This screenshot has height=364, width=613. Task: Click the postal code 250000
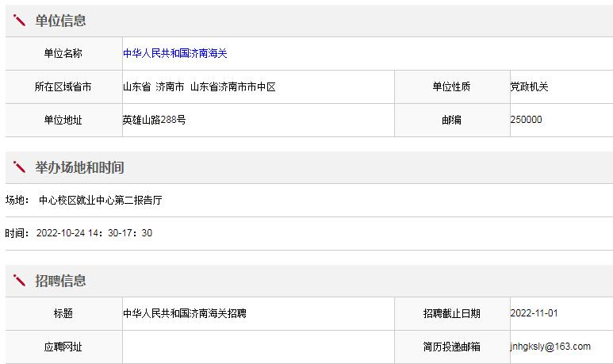[x=527, y=120]
